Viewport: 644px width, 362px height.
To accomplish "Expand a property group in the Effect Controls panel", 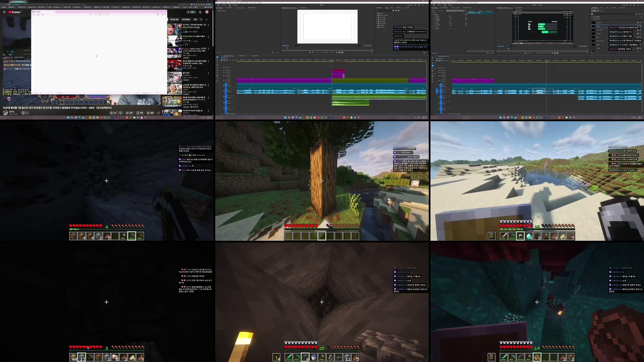I will [x=434, y=18].
